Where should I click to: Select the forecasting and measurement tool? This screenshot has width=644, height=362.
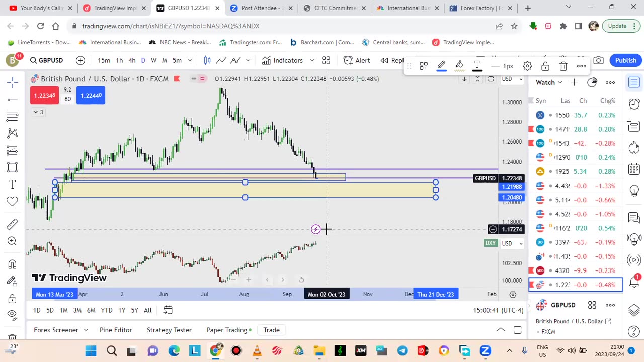tap(13, 150)
